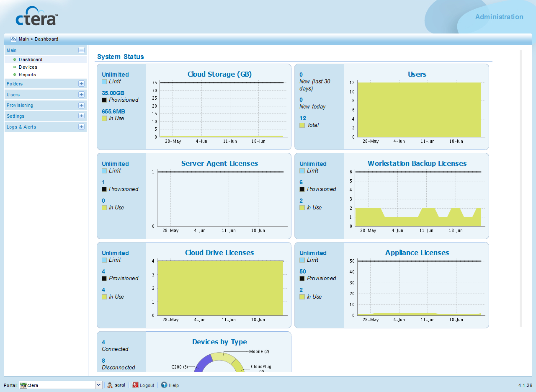The height and width of the screenshot is (392, 536).
Task: Click the home icon in breadcrumb bar
Action: (13, 39)
